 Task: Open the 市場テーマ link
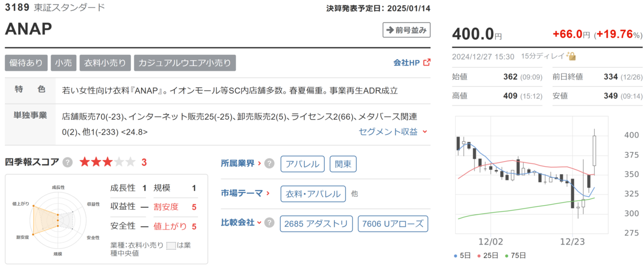click(x=245, y=193)
